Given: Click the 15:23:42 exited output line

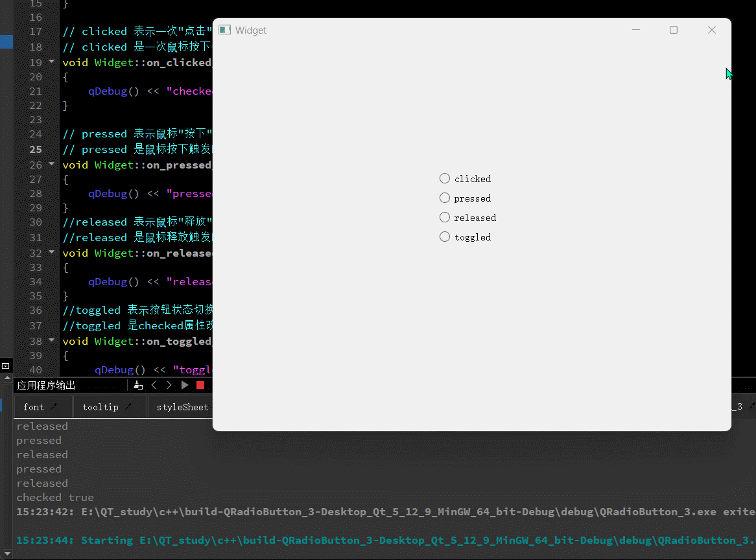Looking at the screenshot, I should click(x=385, y=512).
